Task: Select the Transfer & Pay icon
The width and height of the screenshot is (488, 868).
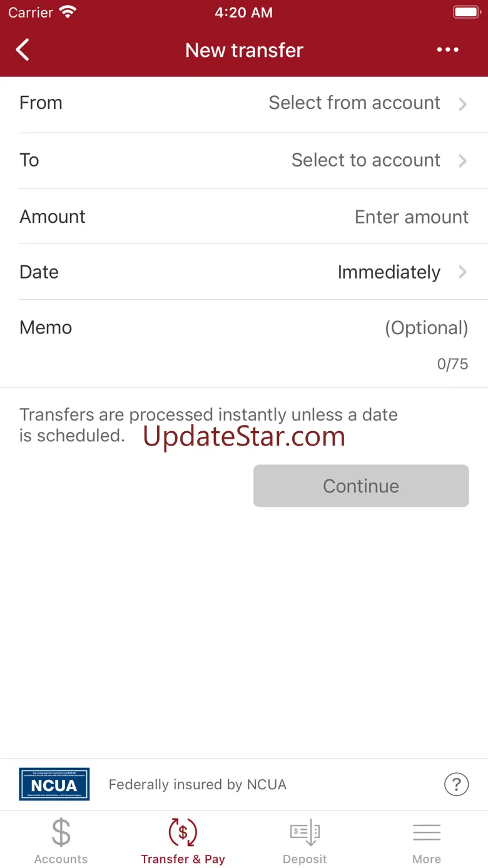Action: pos(183,832)
